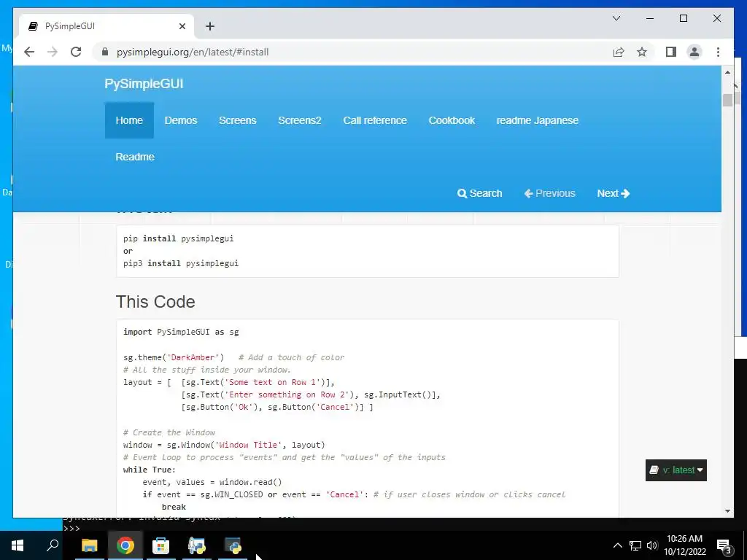Open the readme Japanese page
The image size is (747, 560).
(538, 120)
